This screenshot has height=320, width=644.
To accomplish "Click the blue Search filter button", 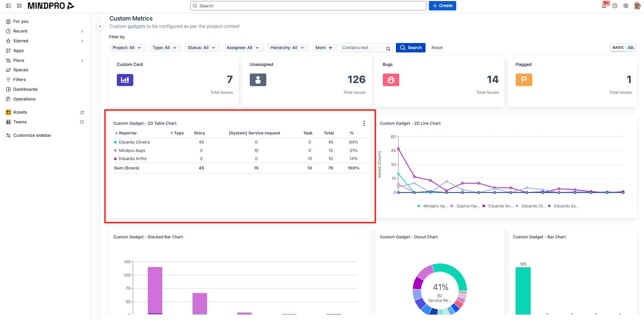I will (x=411, y=48).
